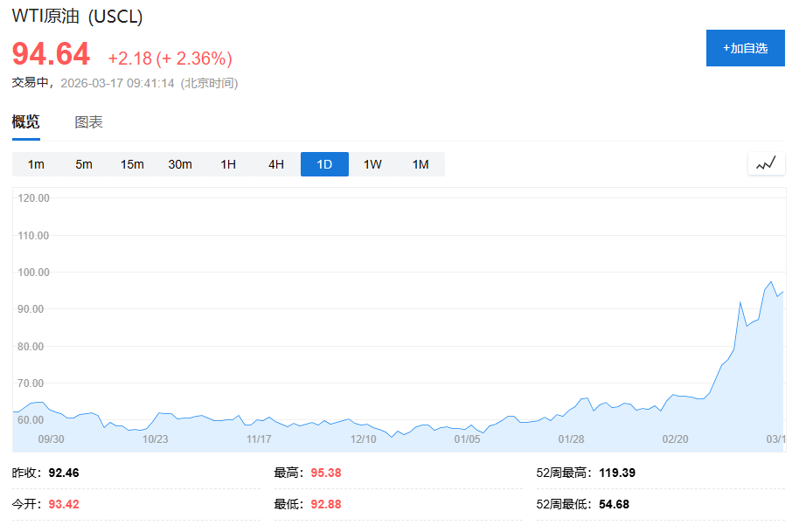
Task: Click the current price 94.64
Action: (51, 54)
